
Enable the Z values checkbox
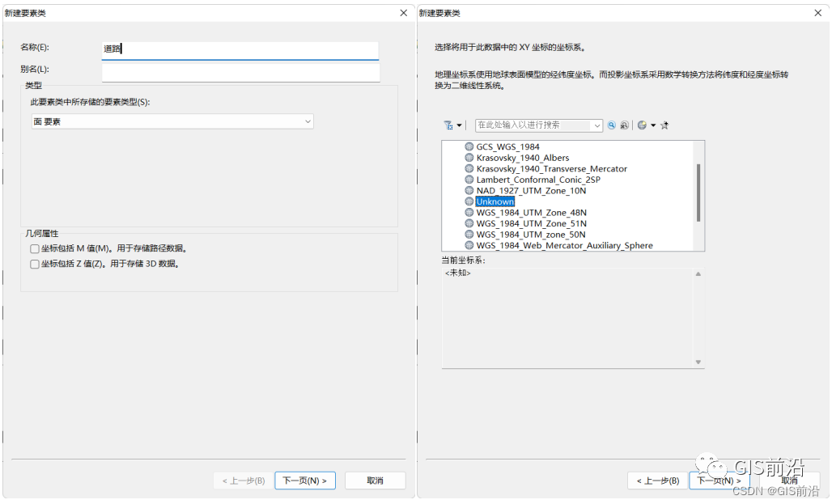pos(35,264)
